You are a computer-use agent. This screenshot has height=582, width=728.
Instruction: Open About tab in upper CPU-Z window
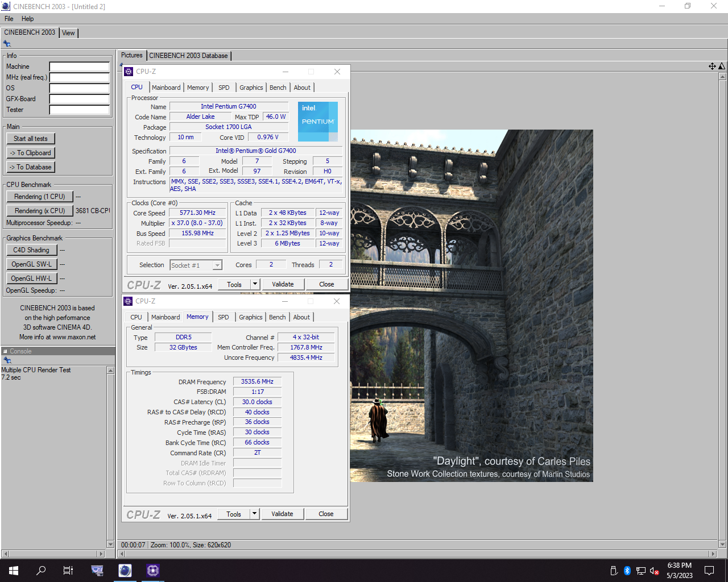click(302, 88)
